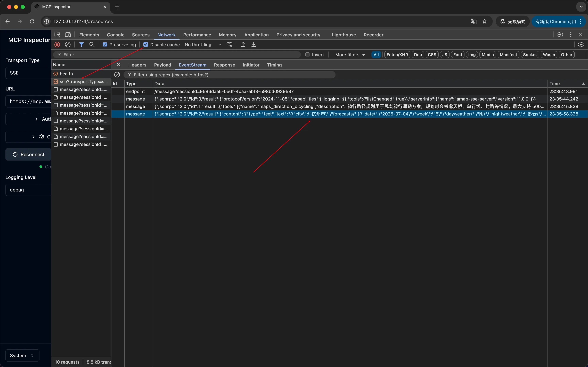Select the endpoint event row
The image size is (588, 367).
click(x=349, y=91)
